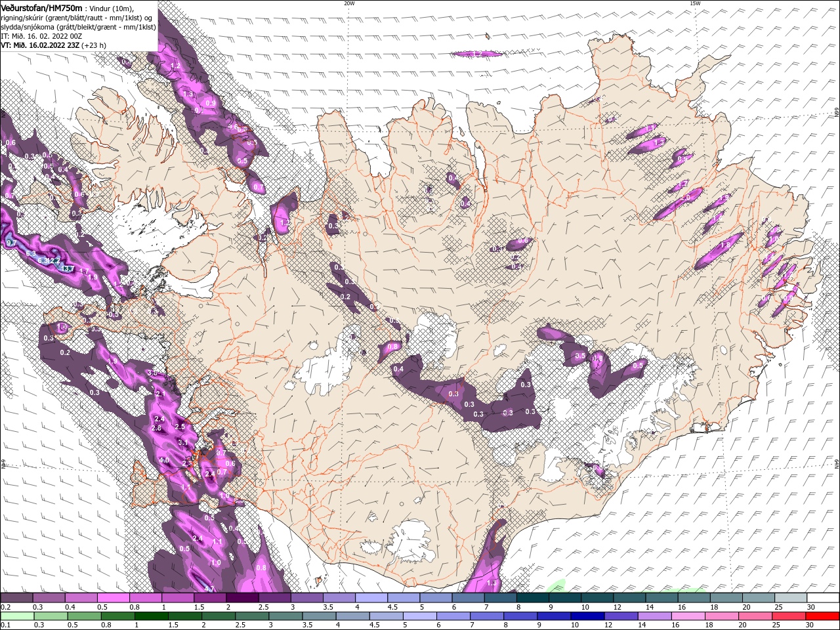Pick snow legend swatch between 5 and 6
The width and height of the screenshot is (840, 630).
pyautogui.click(x=436, y=598)
